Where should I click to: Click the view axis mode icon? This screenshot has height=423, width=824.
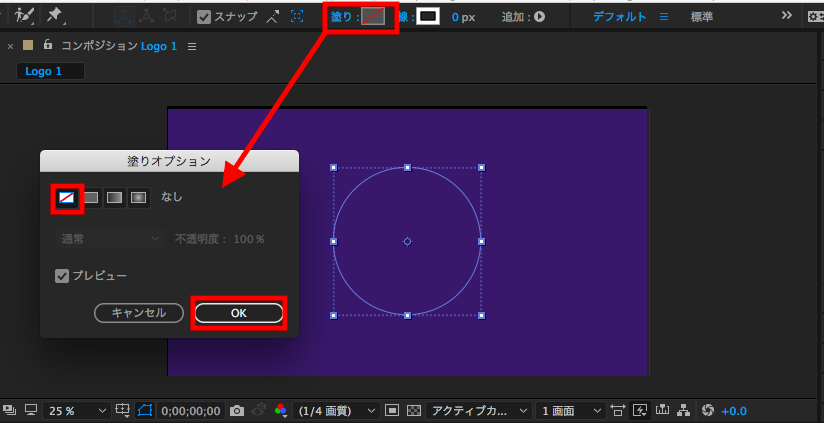169,16
